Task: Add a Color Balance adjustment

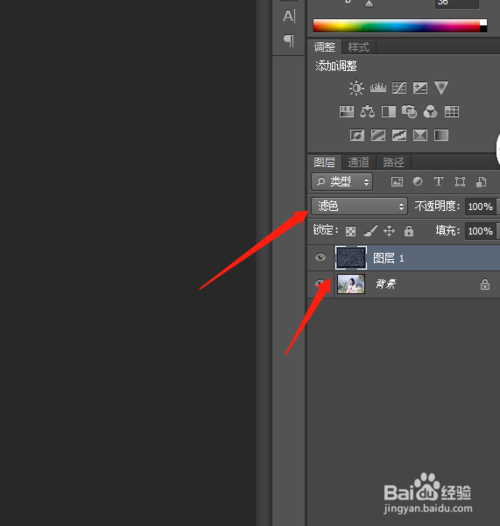Action: click(367, 111)
